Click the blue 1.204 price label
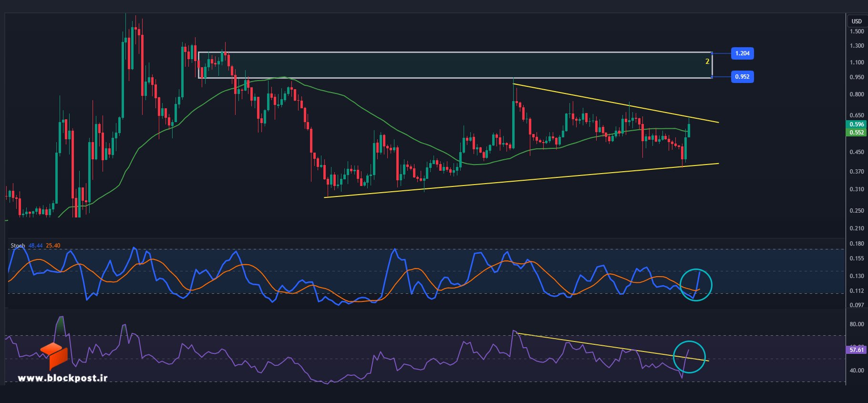Image resolution: width=868 pixels, height=403 pixels. (x=742, y=53)
